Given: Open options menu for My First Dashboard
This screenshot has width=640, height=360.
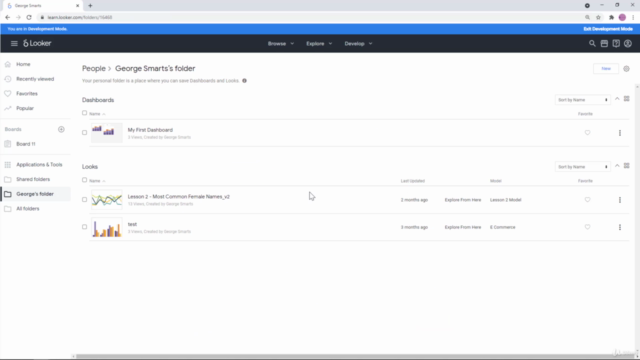Looking at the screenshot, I should [x=620, y=133].
